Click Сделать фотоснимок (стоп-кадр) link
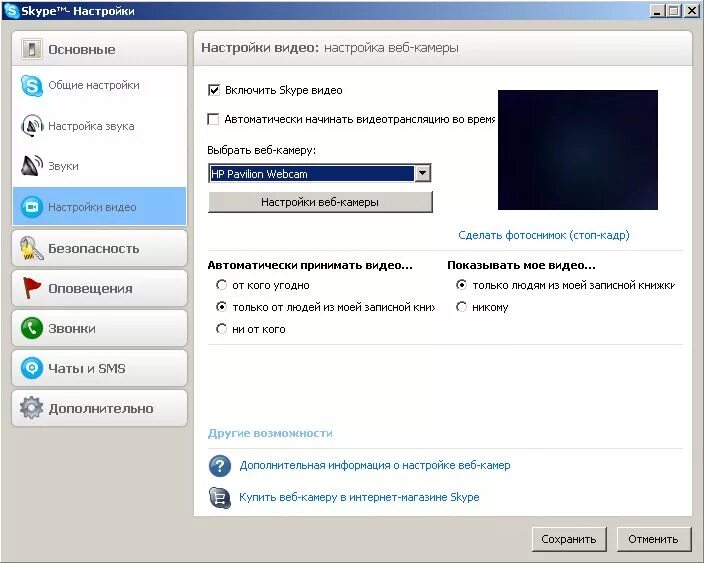The height and width of the screenshot is (563, 704). [x=544, y=235]
